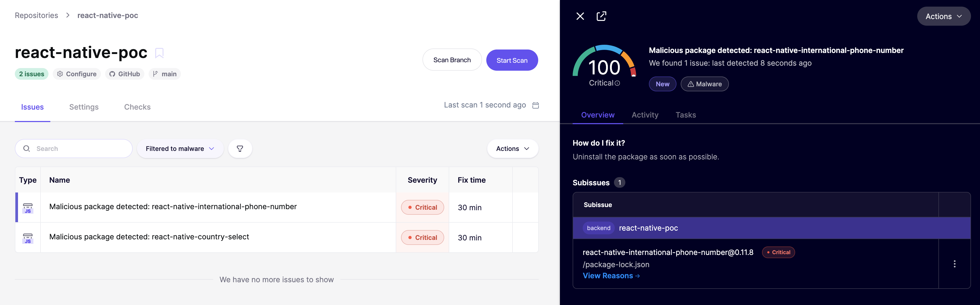Viewport: 980px width, 305px height.
Task: Click JS package icon for international-phone-number row
Action: click(28, 208)
